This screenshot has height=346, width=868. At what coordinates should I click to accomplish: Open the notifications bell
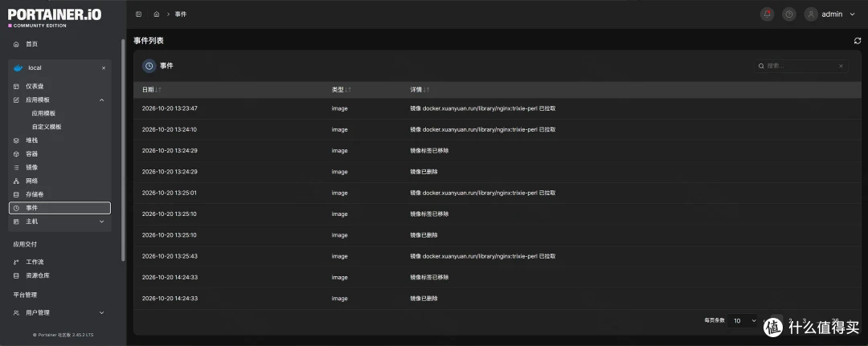click(x=768, y=14)
